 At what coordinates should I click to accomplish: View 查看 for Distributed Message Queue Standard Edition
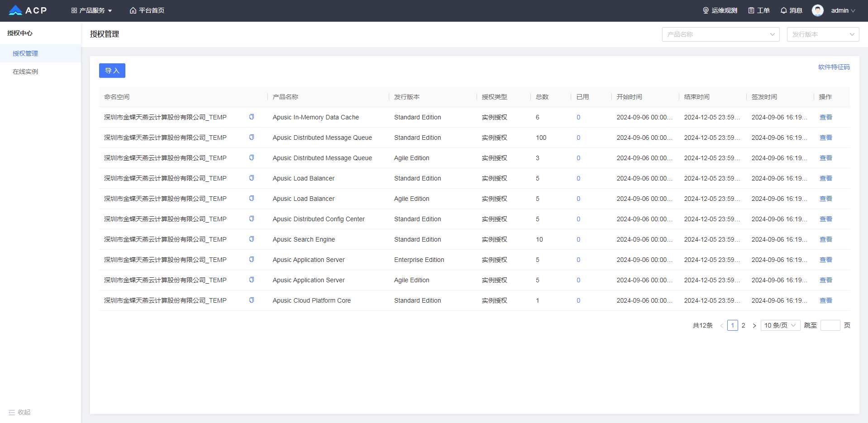coord(826,138)
